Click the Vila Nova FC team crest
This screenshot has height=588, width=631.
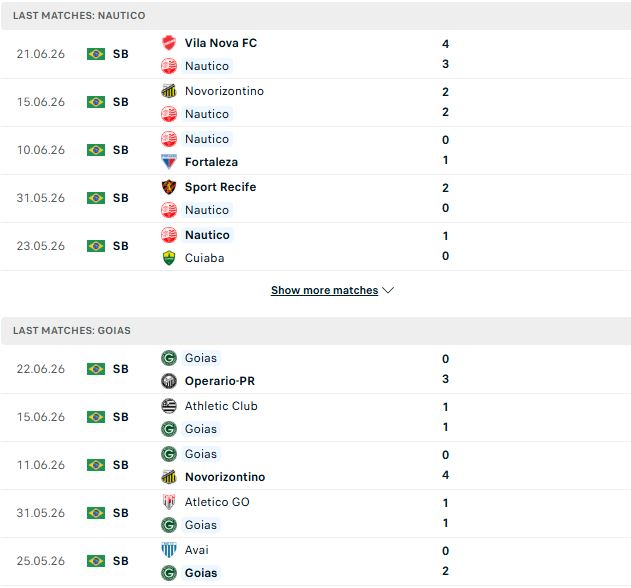click(169, 43)
